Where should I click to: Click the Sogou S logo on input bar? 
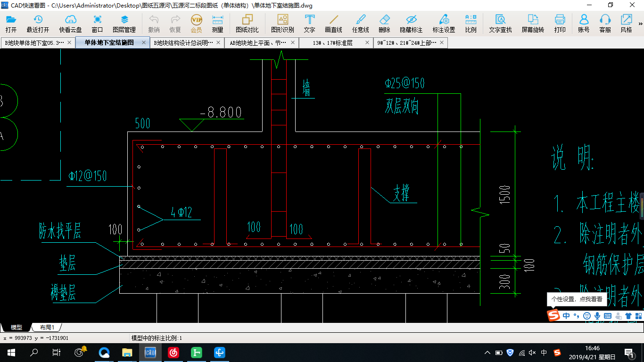tap(553, 315)
